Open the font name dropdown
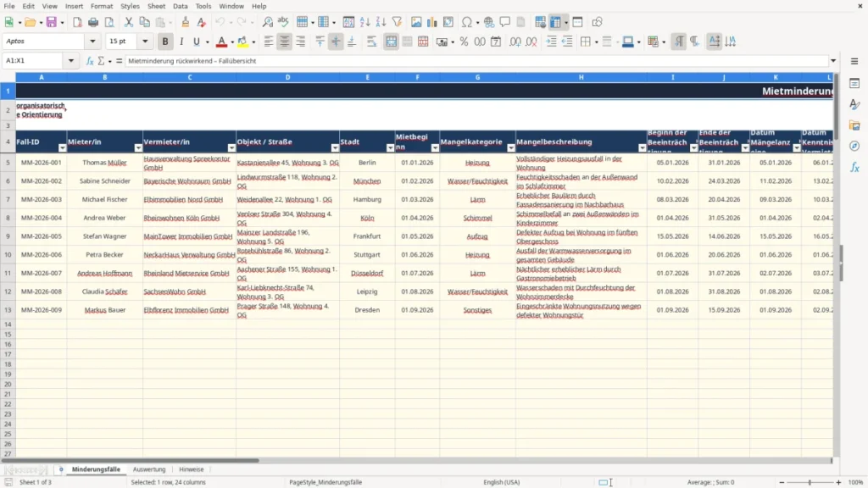This screenshot has width=868, height=488. [92, 41]
